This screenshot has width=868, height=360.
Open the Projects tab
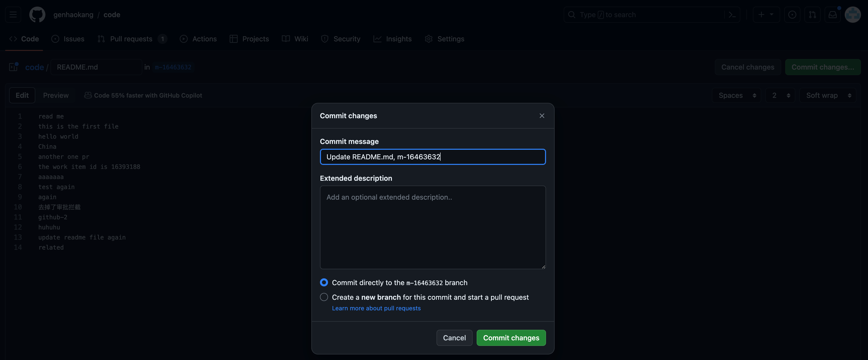[249, 39]
